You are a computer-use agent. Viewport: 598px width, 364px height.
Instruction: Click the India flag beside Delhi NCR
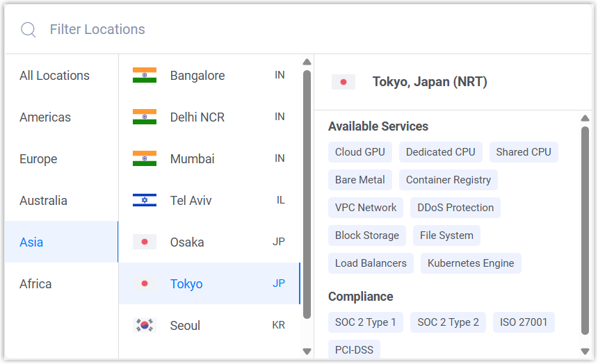145,117
